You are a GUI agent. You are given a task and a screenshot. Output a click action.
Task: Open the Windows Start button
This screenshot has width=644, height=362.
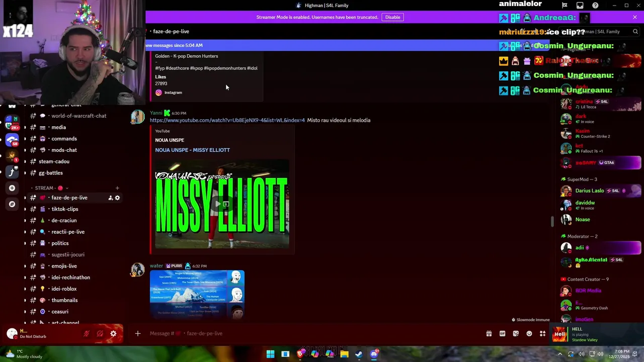point(270,354)
